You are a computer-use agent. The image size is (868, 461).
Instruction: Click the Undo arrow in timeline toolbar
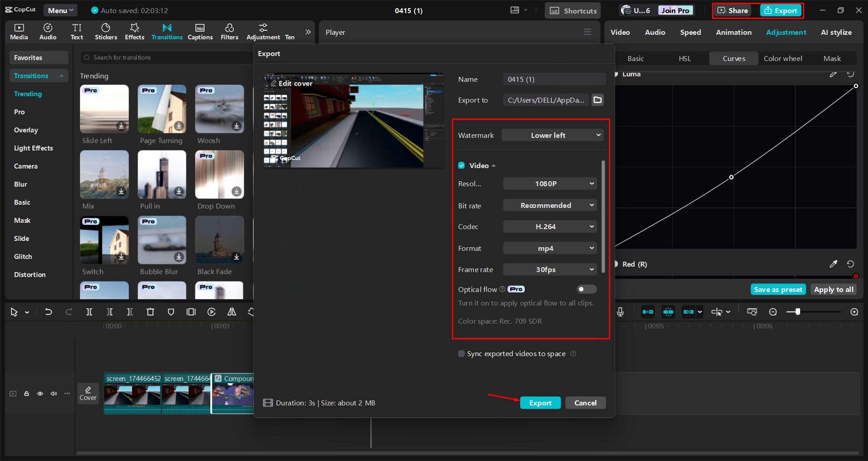(48, 312)
